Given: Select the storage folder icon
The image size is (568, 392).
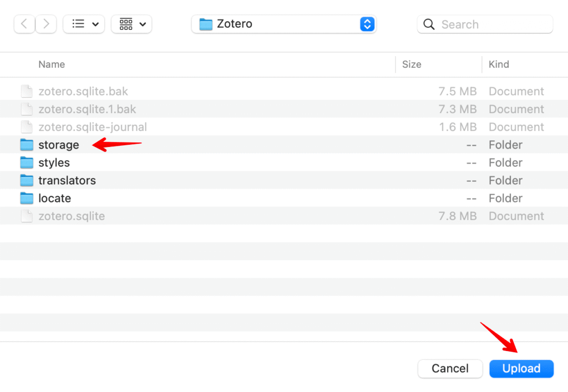Looking at the screenshot, I should (x=27, y=145).
